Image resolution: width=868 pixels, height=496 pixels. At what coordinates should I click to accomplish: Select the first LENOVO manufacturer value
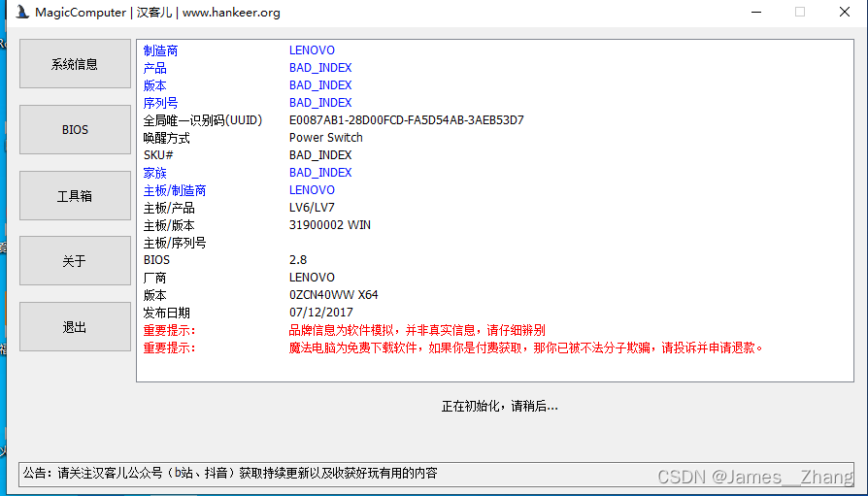tap(312, 50)
